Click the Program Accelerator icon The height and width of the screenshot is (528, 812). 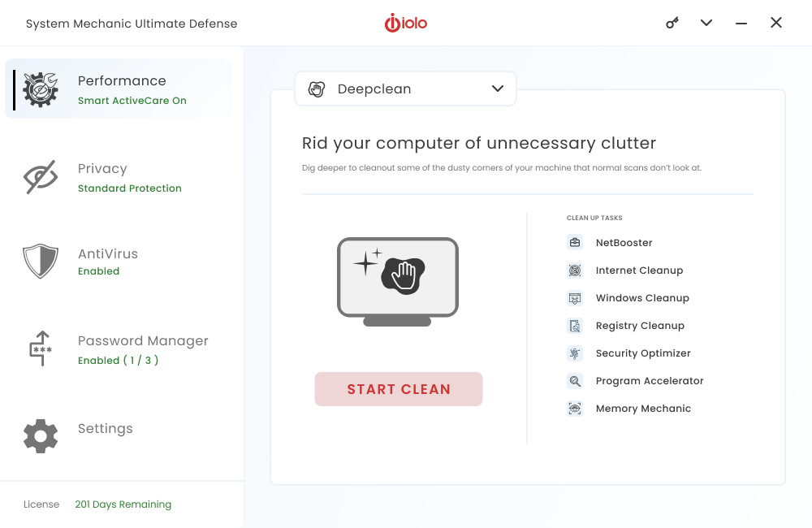[575, 381]
